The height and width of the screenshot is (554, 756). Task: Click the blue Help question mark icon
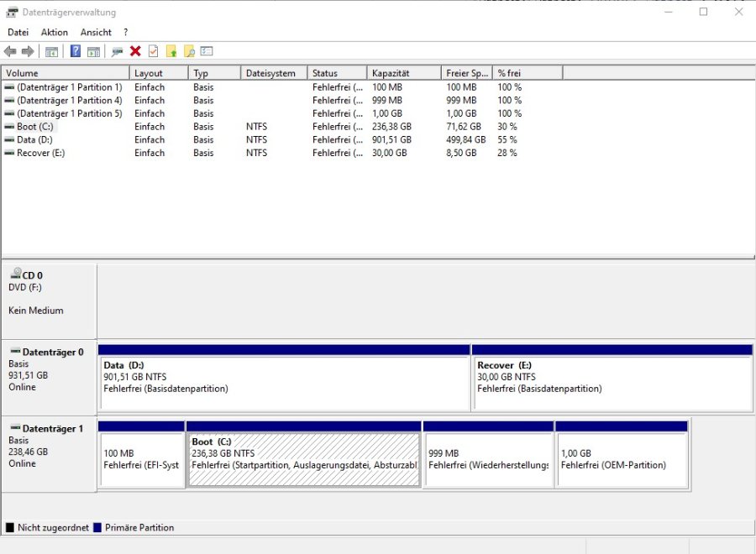point(76,51)
